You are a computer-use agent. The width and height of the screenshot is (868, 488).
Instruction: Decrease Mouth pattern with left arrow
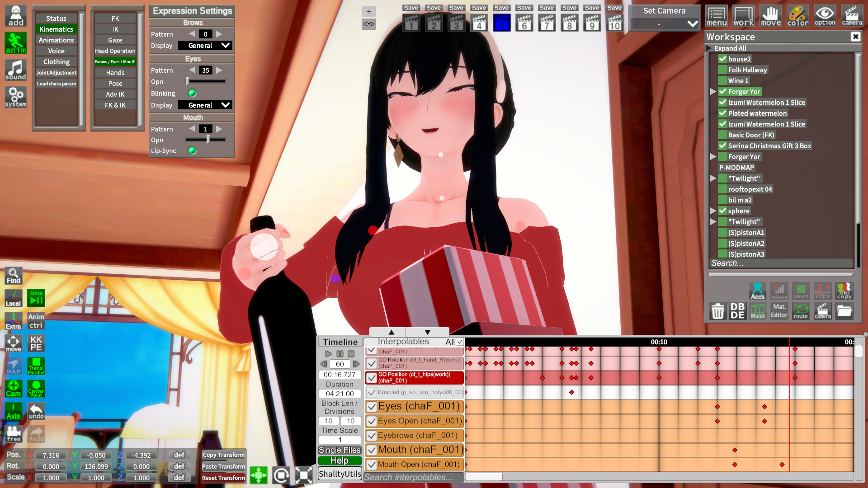pos(192,129)
